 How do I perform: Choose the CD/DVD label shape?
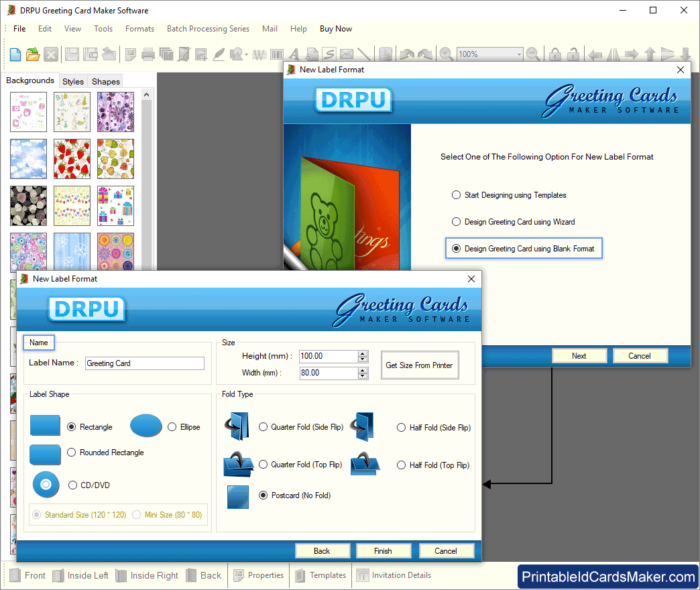(x=89, y=485)
